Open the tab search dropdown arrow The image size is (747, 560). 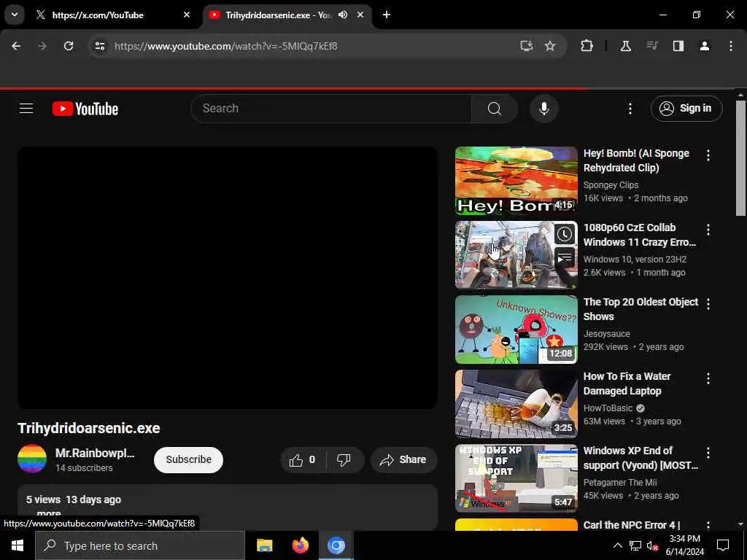15,15
